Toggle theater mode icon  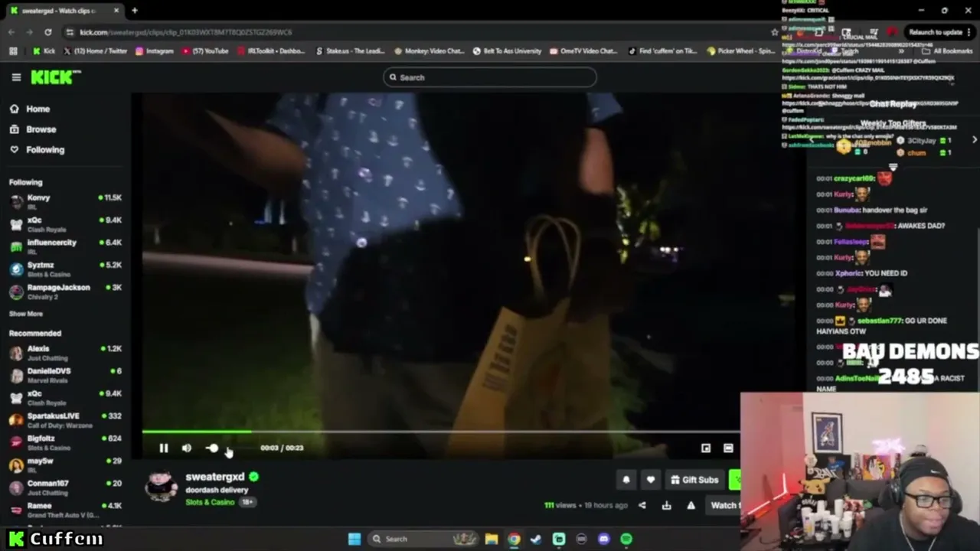728,448
